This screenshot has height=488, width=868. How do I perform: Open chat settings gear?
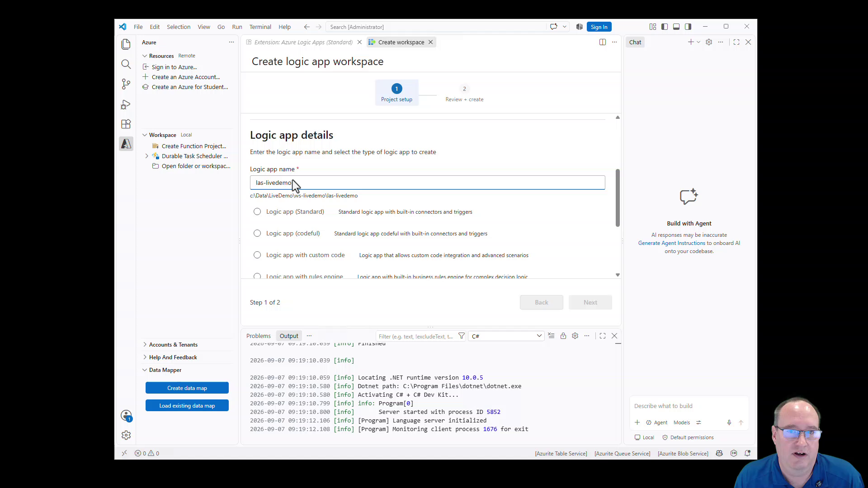[709, 42]
